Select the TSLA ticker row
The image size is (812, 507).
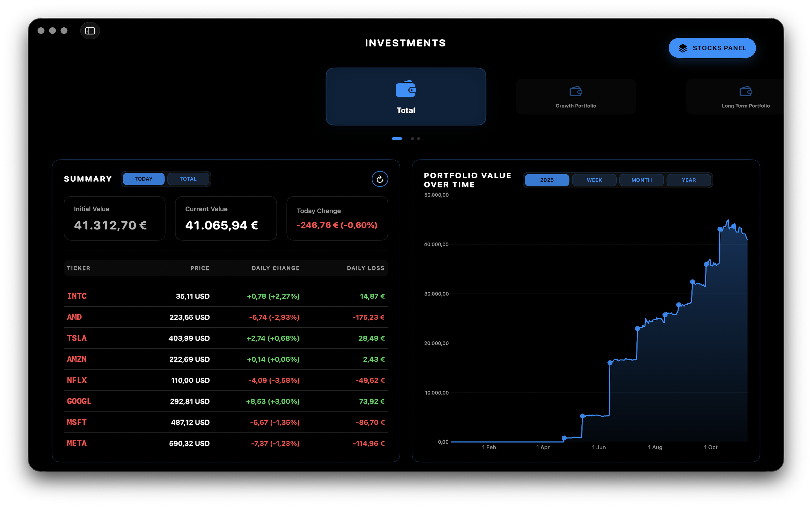click(76, 338)
